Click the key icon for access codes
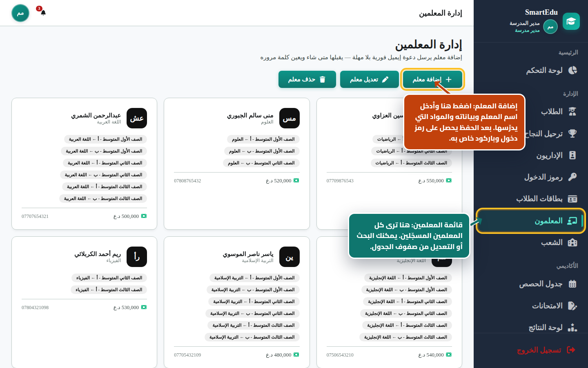The width and height of the screenshot is (588, 368). pos(572,177)
